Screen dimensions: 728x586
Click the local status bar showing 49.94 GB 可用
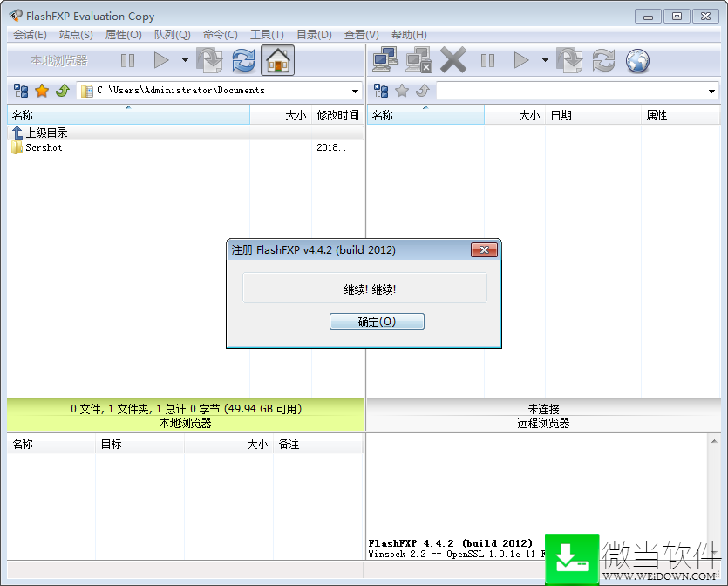(x=186, y=409)
